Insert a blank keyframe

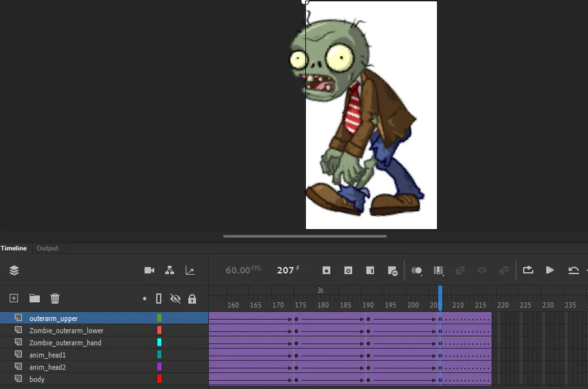tap(348, 270)
